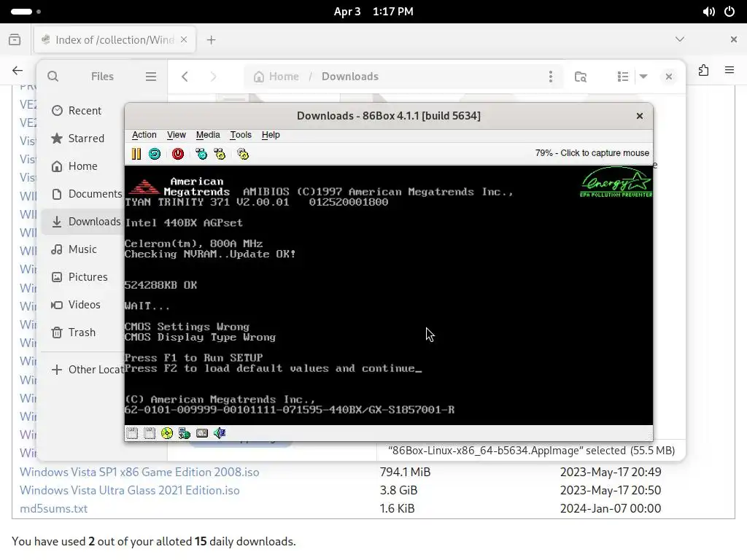
Task: Click the CD-ROM drive status icon
Action: click(167, 433)
